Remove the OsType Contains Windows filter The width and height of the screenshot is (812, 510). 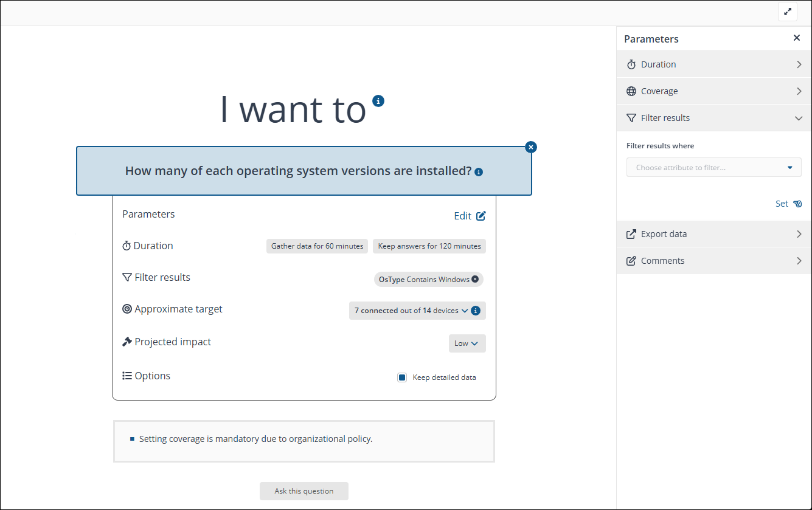click(x=475, y=280)
